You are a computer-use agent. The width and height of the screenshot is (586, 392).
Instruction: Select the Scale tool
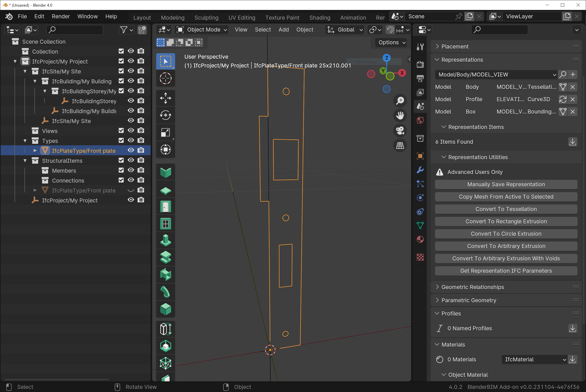point(165,133)
